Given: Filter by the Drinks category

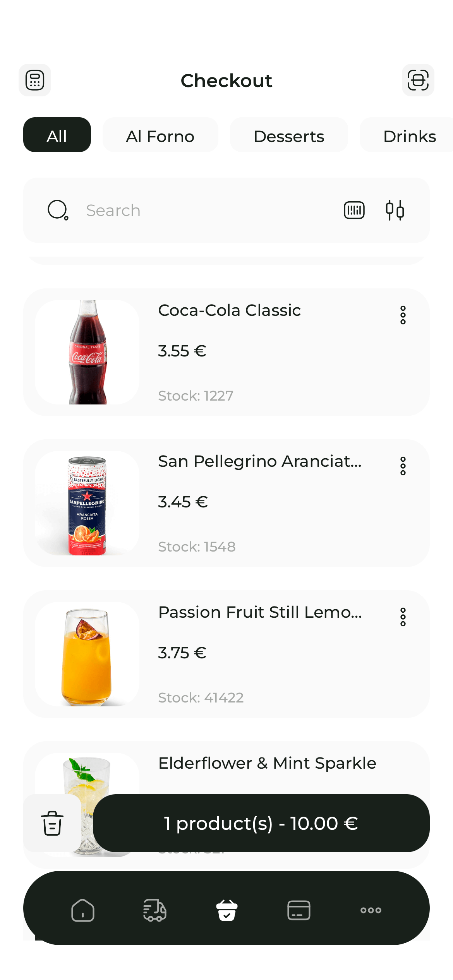Looking at the screenshot, I should click(x=409, y=135).
